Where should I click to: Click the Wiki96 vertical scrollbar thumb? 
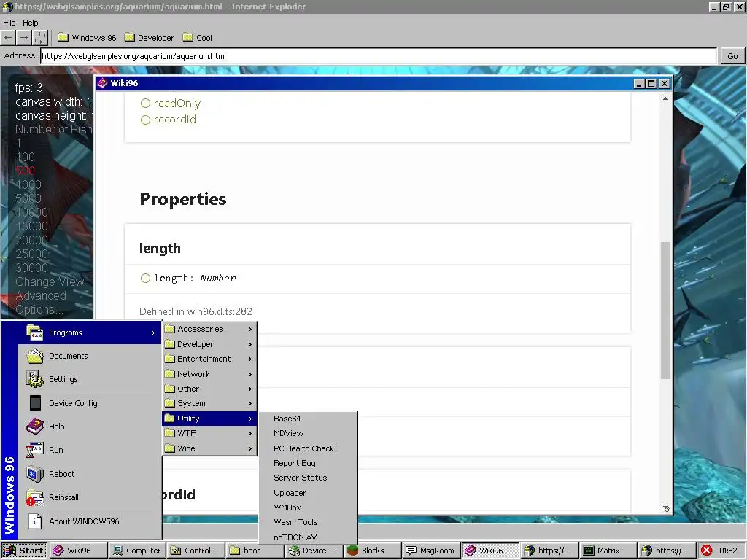[665, 311]
